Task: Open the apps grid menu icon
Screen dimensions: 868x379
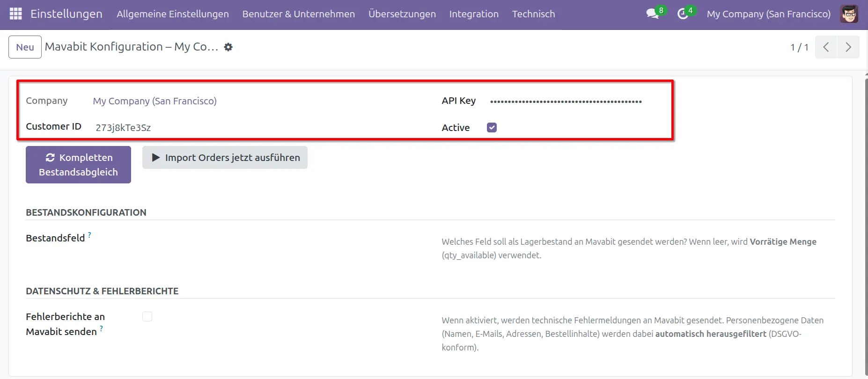Action: (15, 14)
